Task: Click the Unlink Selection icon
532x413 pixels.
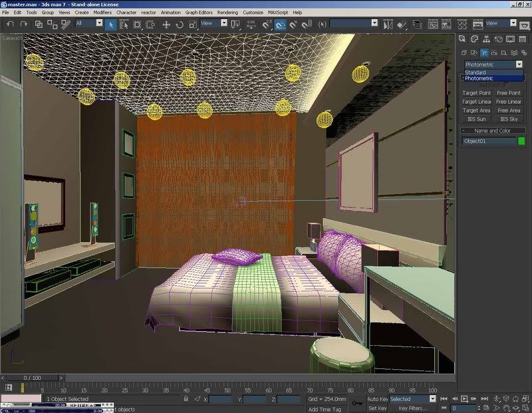Action: (52, 24)
